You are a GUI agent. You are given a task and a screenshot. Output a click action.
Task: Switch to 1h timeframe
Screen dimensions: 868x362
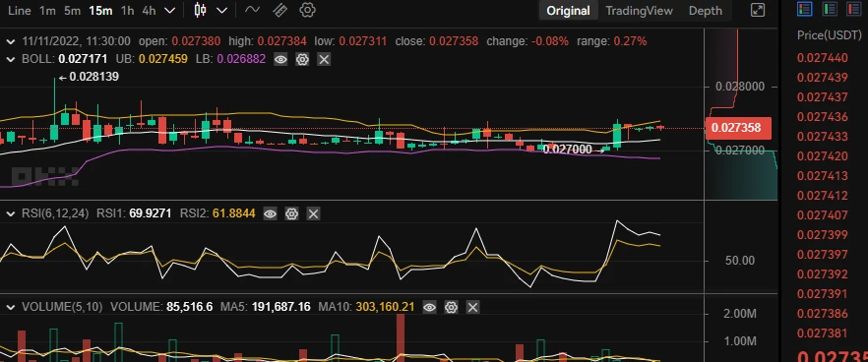[127, 11]
